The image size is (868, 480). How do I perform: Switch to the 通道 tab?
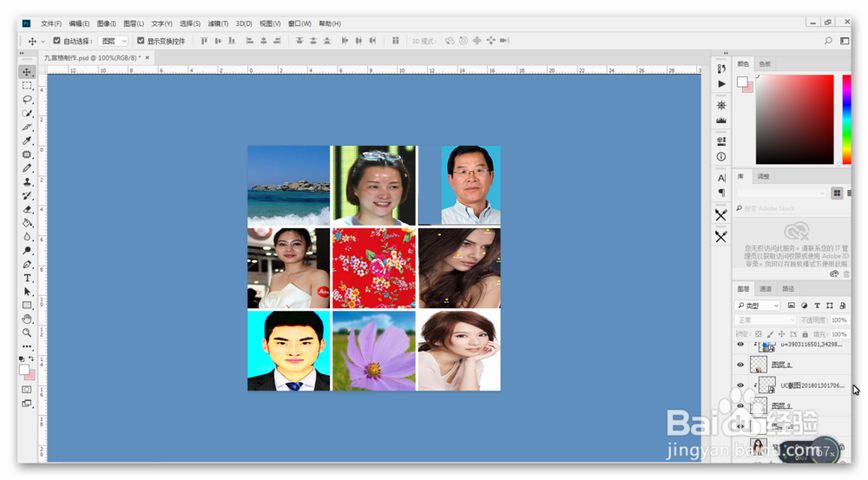[766, 289]
